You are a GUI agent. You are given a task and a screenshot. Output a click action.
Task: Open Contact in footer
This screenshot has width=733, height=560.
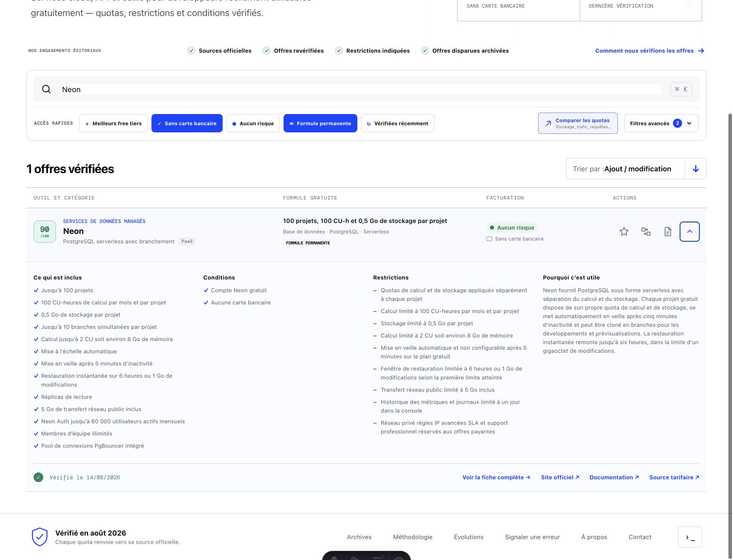pos(640,537)
